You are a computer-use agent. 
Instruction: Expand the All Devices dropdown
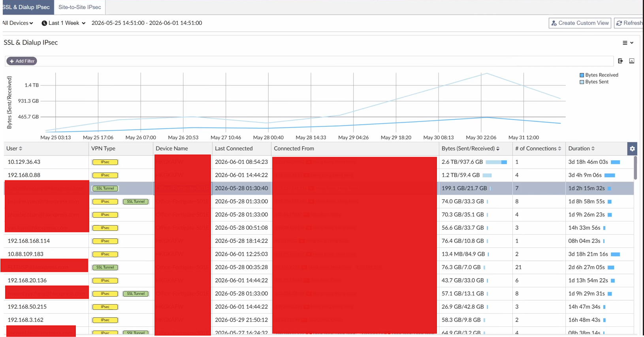17,23
